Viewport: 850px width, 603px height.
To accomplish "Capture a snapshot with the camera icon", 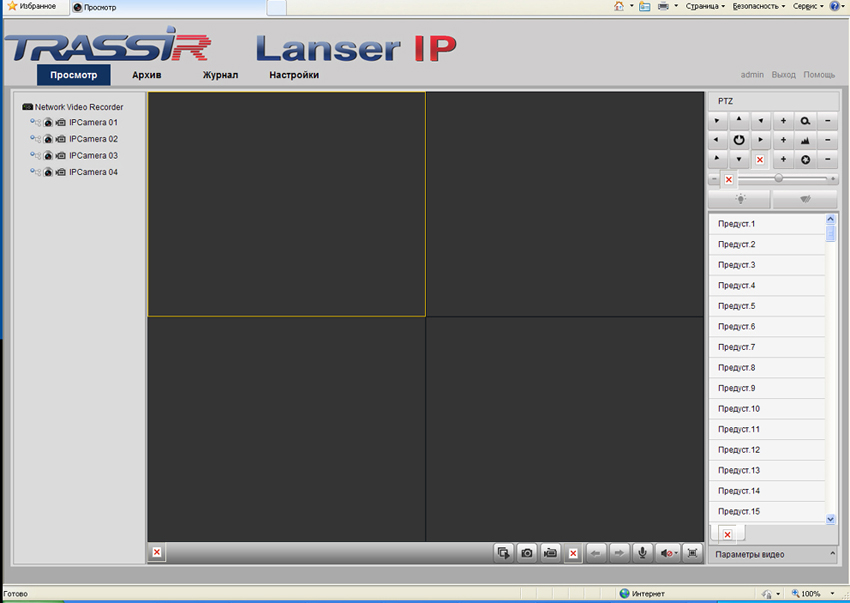I will (526, 553).
